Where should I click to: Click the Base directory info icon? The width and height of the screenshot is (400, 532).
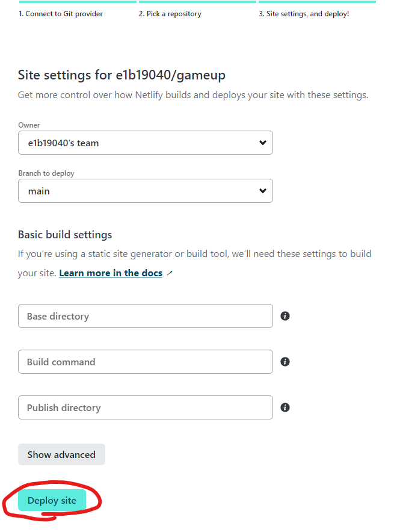point(285,315)
